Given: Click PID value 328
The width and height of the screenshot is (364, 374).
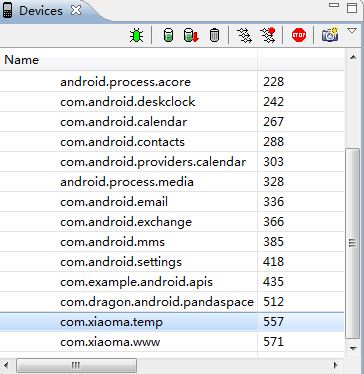Looking at the screenshot, I should pos(273,182).
